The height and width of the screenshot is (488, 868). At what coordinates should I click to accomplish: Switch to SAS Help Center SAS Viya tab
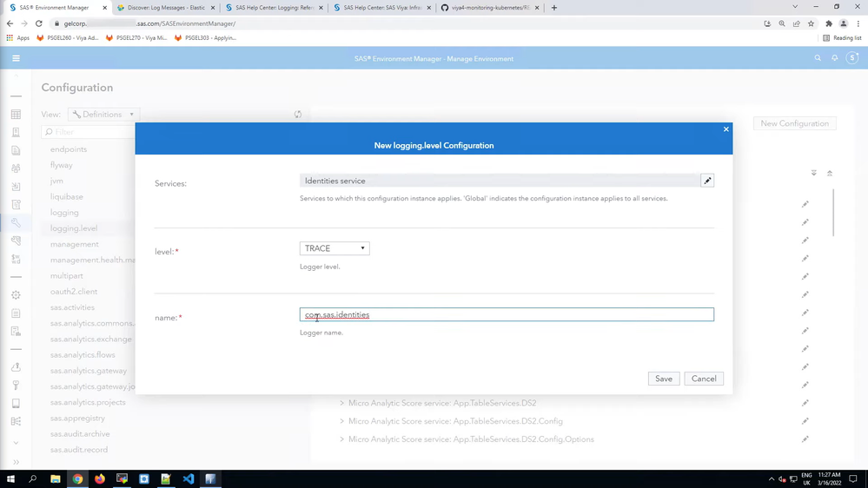[x=382, y=8]
